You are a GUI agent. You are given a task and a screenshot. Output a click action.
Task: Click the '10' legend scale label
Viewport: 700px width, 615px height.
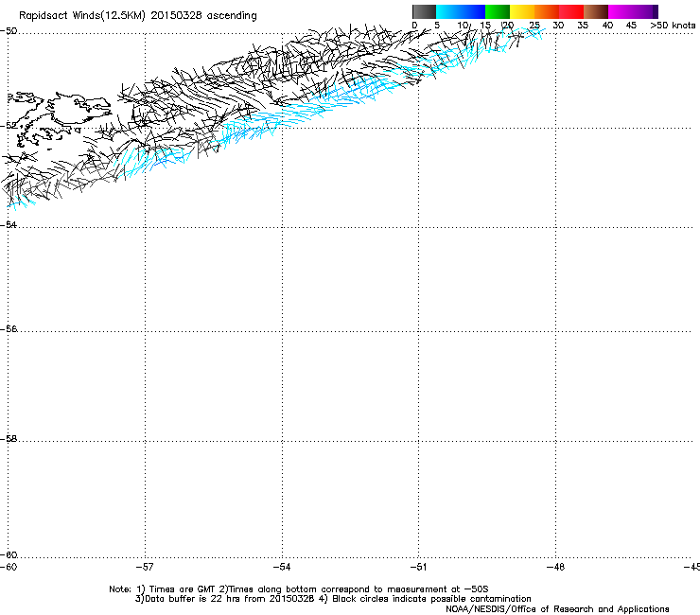463,26
